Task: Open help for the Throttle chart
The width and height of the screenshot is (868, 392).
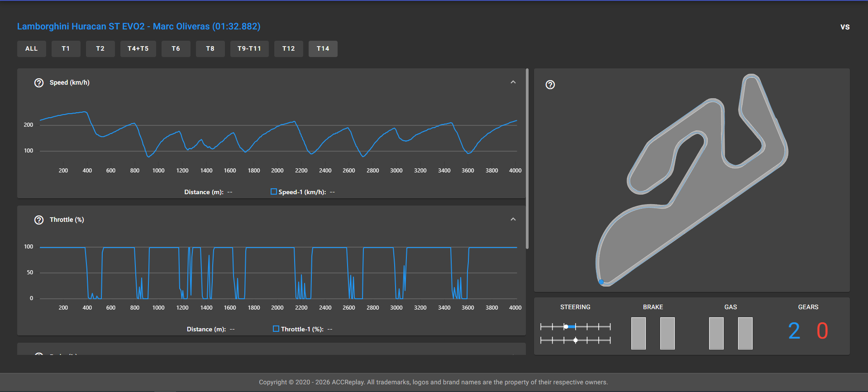Action: tap(39, 220)
